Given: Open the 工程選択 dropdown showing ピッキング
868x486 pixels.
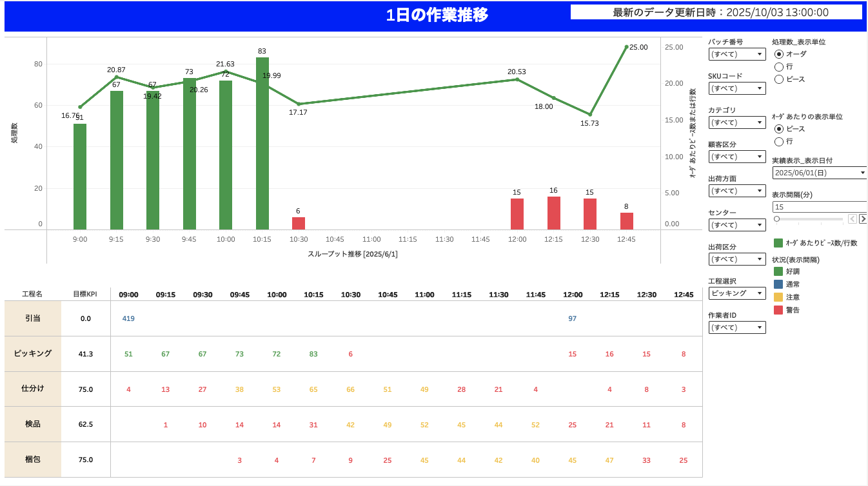Looking at the screenshot, I should click(x=737, y=293).
